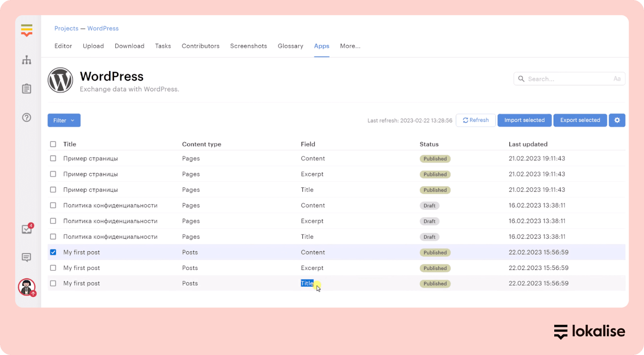Select all rows using the header checkbox
This screenshot has height=355, width=644.
tap(53, 144)
